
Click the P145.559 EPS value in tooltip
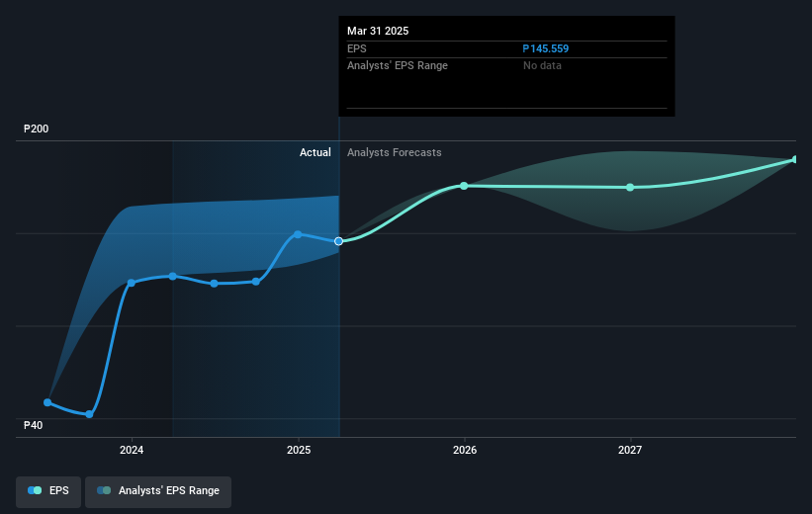pyautogui.click(x=545, y=48)
